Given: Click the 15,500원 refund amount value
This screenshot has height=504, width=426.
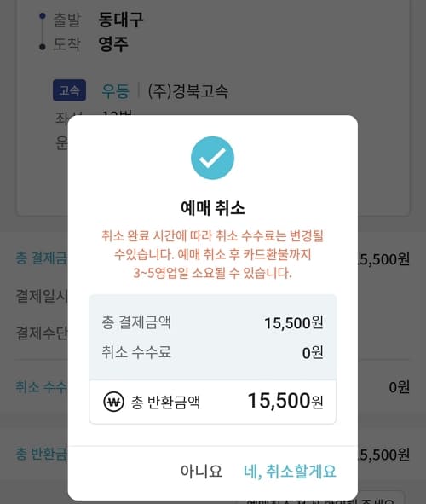Looking at the screenshot, I should click(285, 401).
